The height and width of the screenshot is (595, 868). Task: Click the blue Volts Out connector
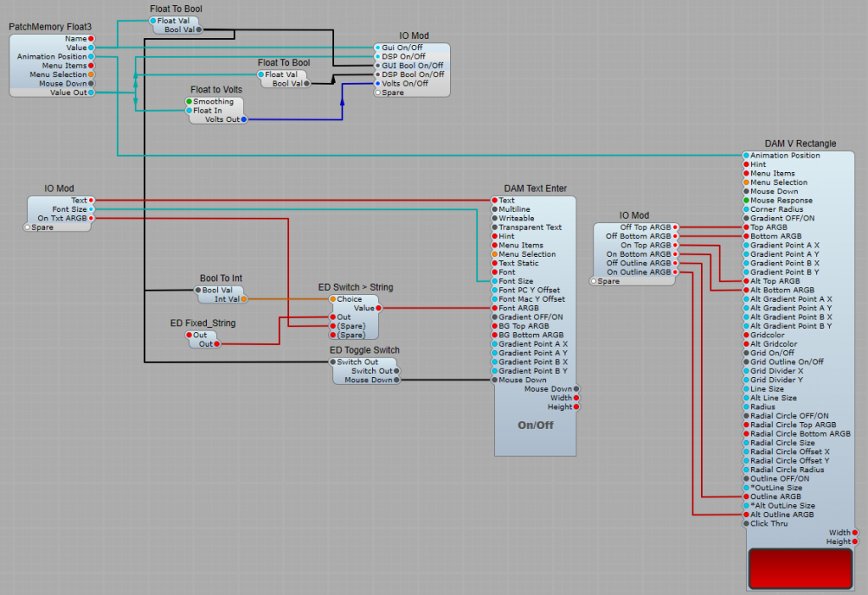pyautogui.click(x=244, y=120)
